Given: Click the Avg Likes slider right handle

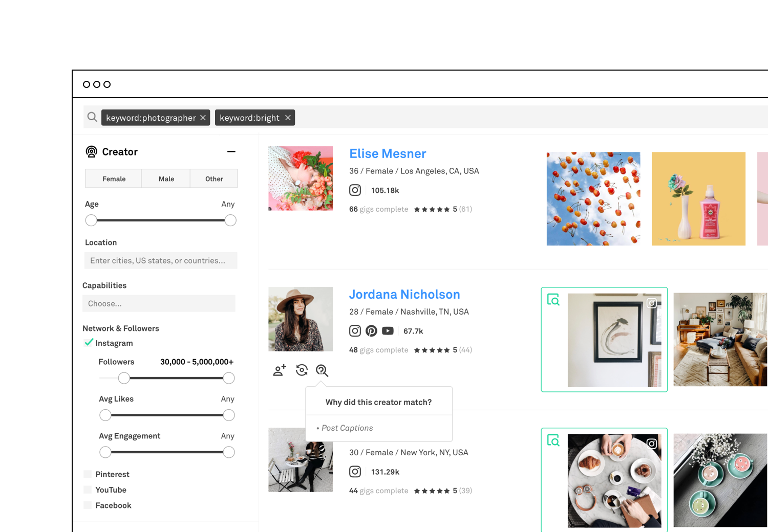Looking at the screenshot, I should click(x=229, y=415).
